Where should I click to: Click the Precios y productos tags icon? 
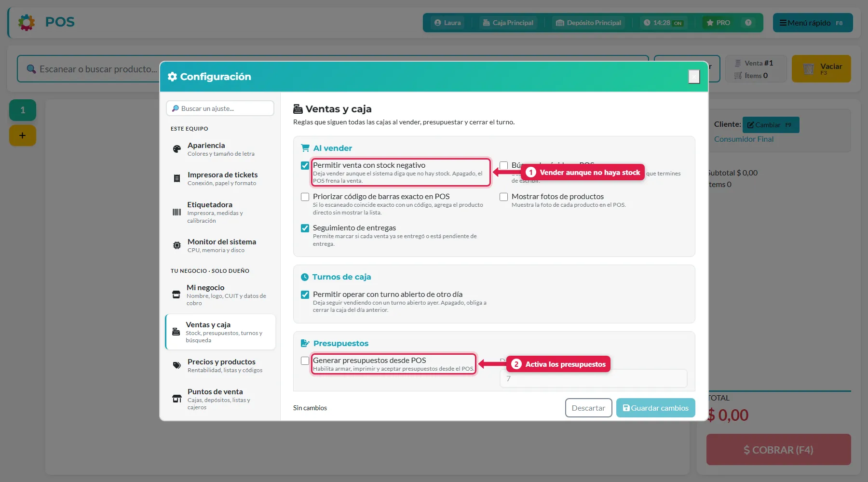pyautogui.click(x=177, y=366)
